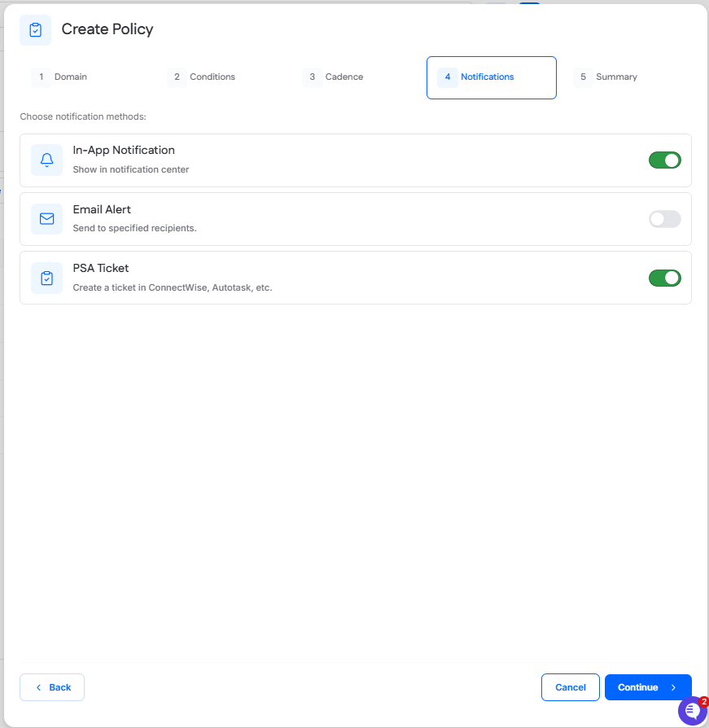
Task: Disable the In-App Notification toggle
Action: pyautogui.click(x=664, y=160)
